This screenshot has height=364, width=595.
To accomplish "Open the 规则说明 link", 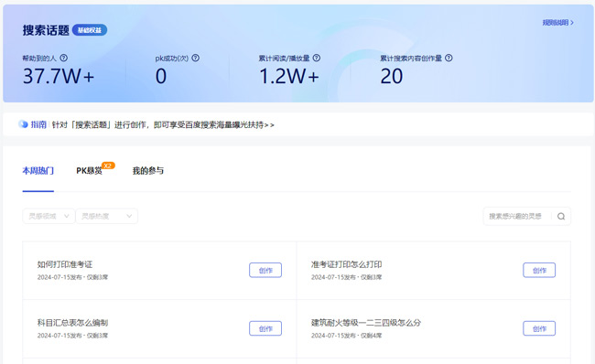I will point(557,23).
